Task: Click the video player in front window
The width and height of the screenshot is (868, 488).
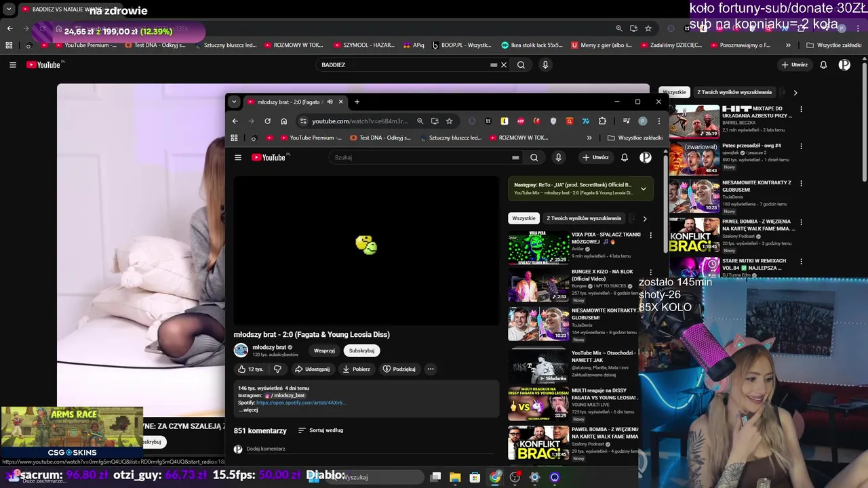Action: click(x=366, y=251)
